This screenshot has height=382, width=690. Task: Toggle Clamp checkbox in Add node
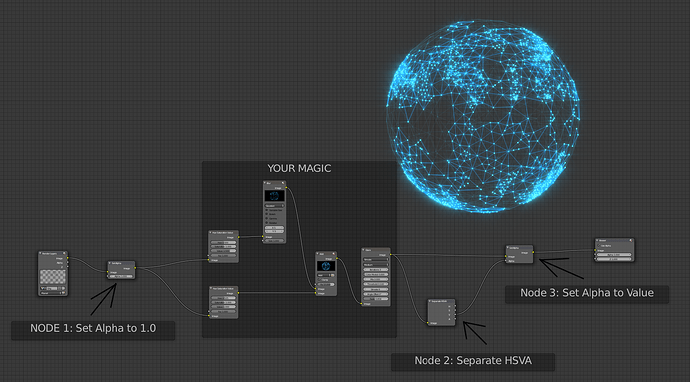tap(319, 279)
